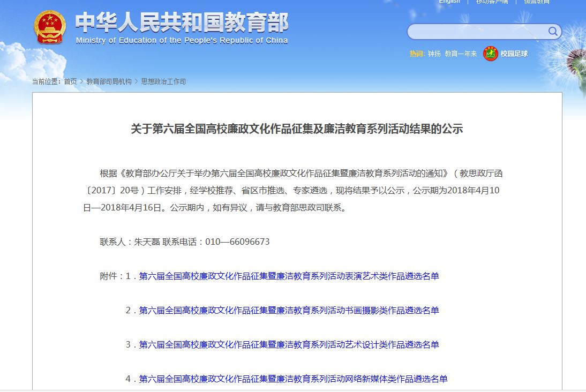Viewport: 586px width, 392px height.
Task: Click the hot keyword 钟扬
Action: click(434, 54)
